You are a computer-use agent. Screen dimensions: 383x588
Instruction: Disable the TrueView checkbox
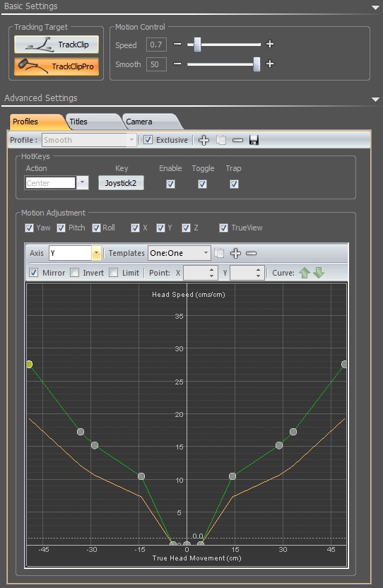223,228
